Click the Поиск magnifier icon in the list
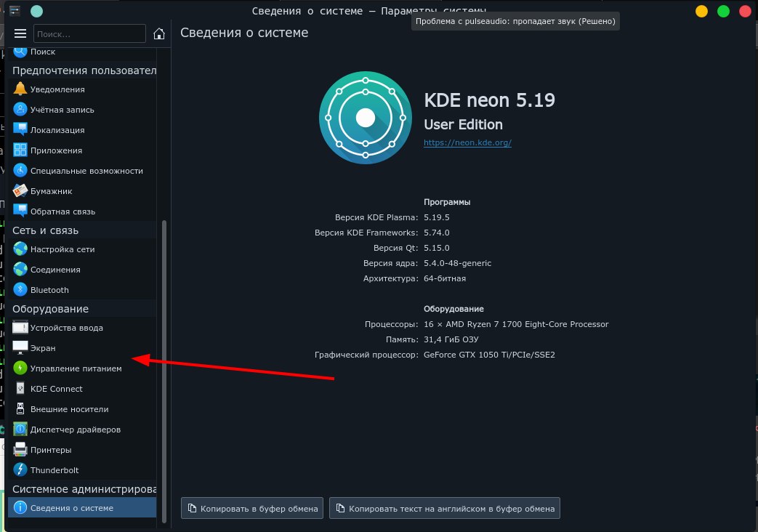758x532 pixels. click(20, 52)
